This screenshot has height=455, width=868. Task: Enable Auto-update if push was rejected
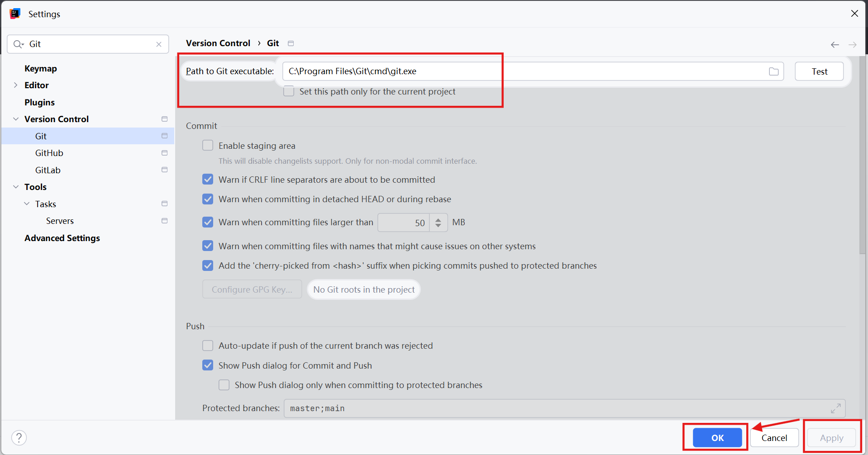[208, 346]
